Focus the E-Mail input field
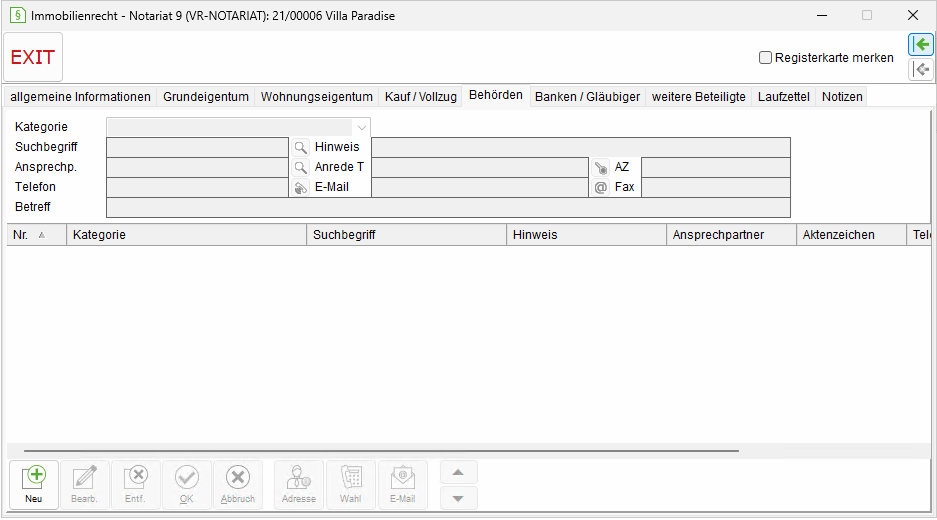The height and width of the screenshot is (520, 937). coord(480,187)
